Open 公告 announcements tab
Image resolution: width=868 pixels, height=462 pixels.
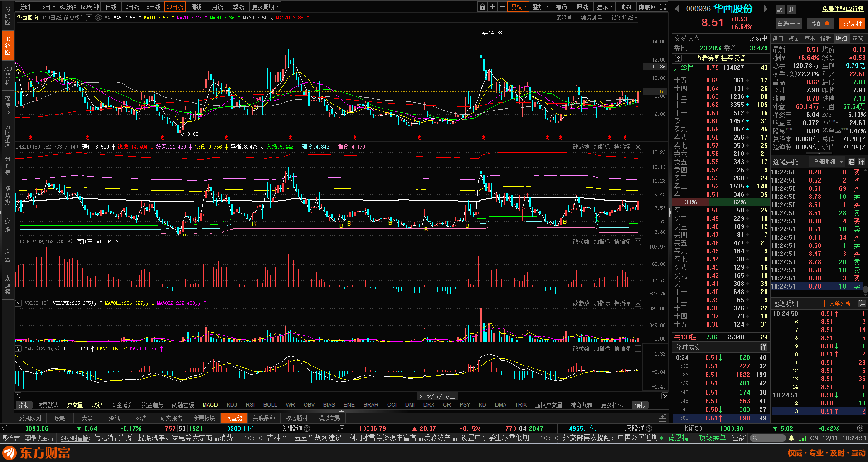(x=141, y=418)
